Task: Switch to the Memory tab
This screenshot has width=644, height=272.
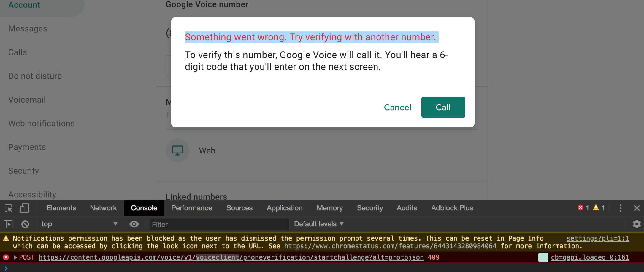Action: [329, 208]
